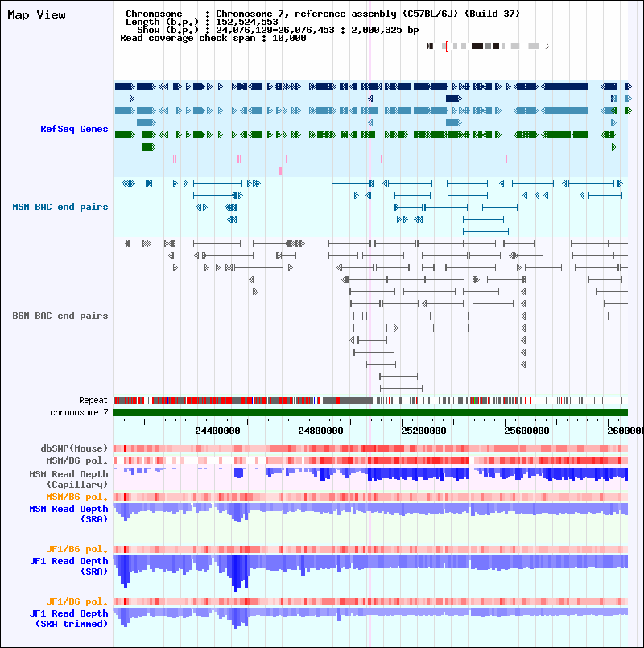Viewport: 644px width, 648px height.
Task: Click the orange MSM/B6 pol. label
Action: pyautogui.click(x=77, y=497)
